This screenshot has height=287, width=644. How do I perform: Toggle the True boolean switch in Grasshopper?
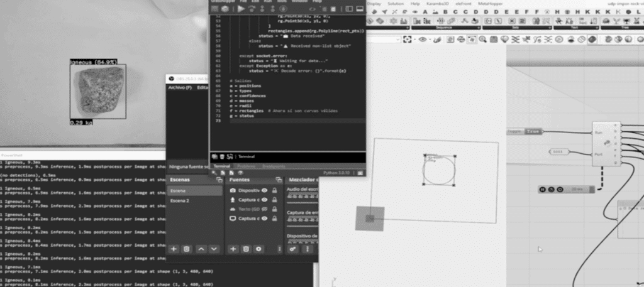(533, 132)
